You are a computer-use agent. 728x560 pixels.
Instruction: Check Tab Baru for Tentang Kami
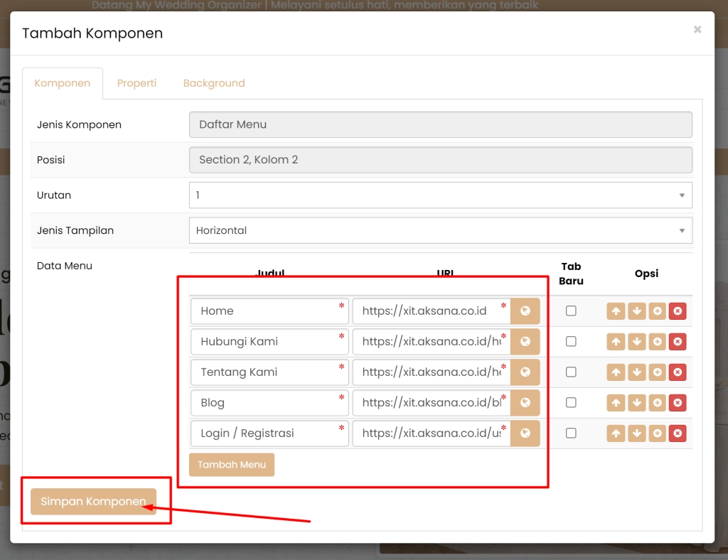pos(571,372)
